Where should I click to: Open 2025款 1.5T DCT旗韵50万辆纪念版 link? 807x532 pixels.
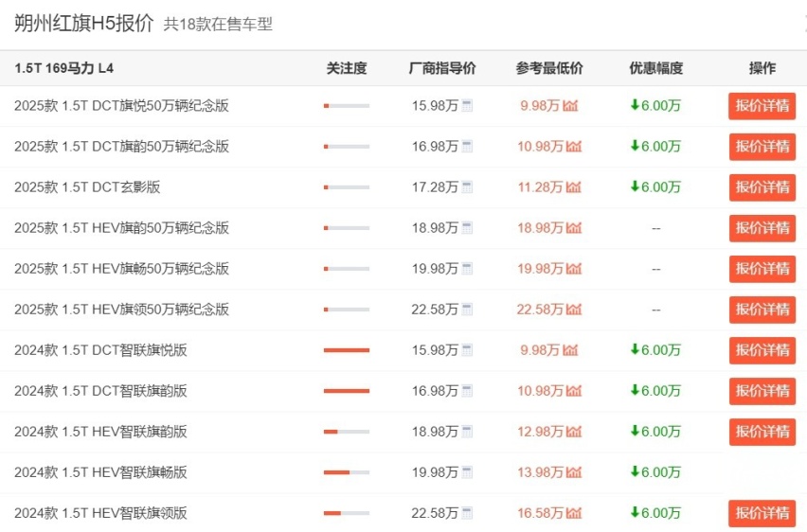pyautogui.click(x=121, y=147)
